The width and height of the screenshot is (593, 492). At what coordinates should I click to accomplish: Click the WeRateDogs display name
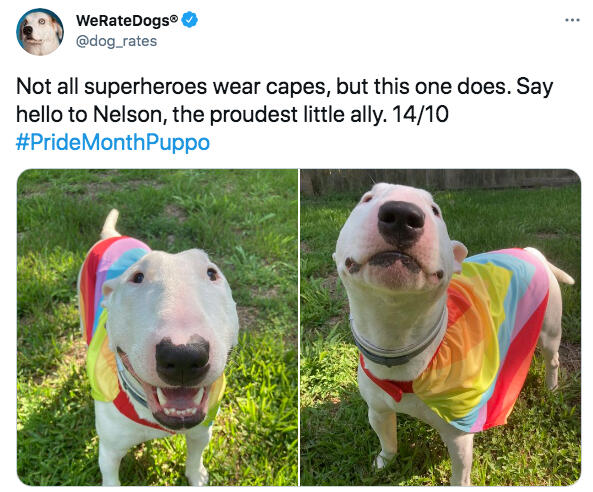pos(123,20)
